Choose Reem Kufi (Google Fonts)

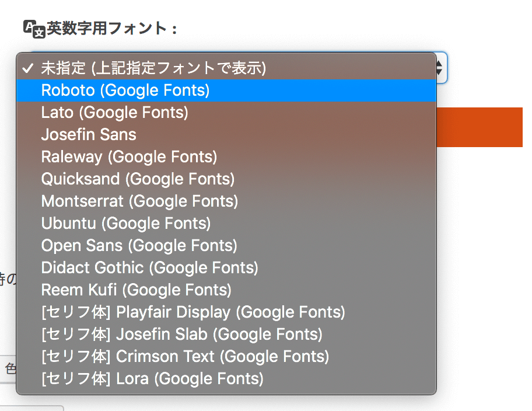click(x=226, y=290)
